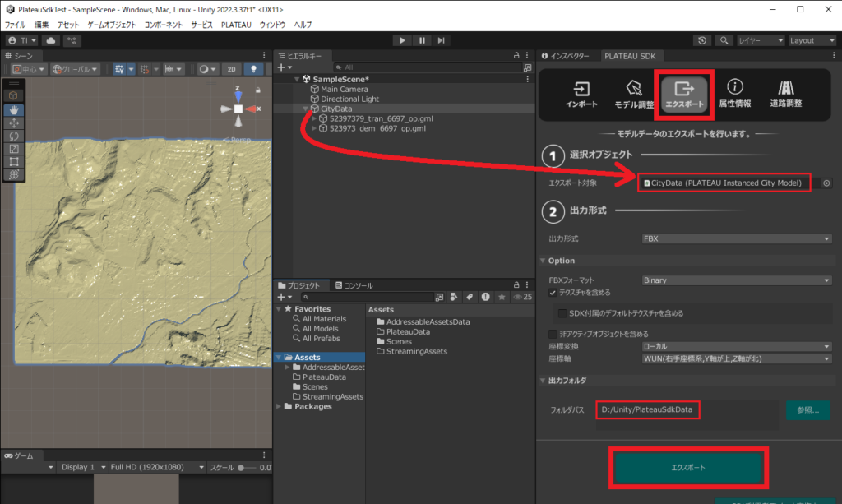This screenshot has width=842, height=504.
Task: Click Search by Type icon in Project panel
Action: click(454, 297)
